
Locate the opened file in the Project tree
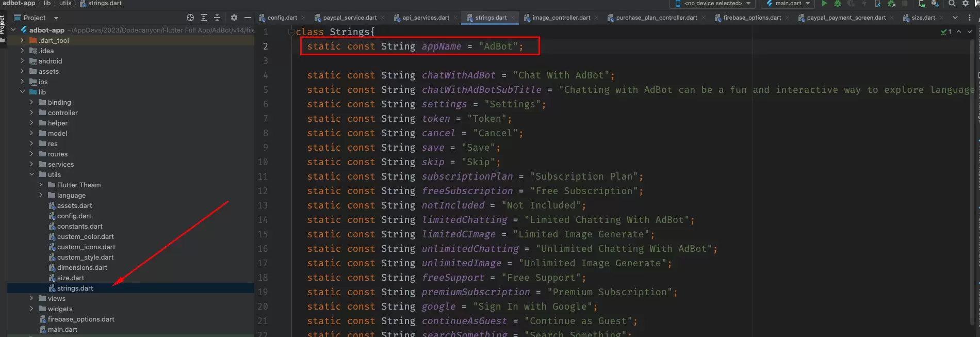pyautogui.click(x=190, y=18)
